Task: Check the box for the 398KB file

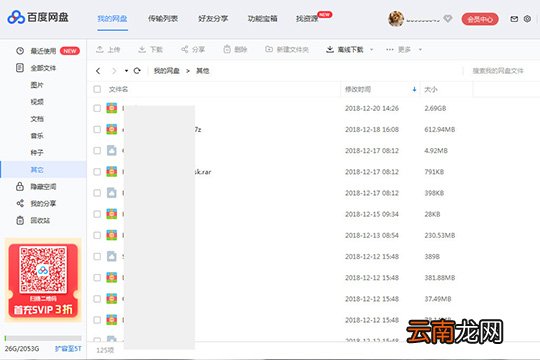Action: [97, 193]
